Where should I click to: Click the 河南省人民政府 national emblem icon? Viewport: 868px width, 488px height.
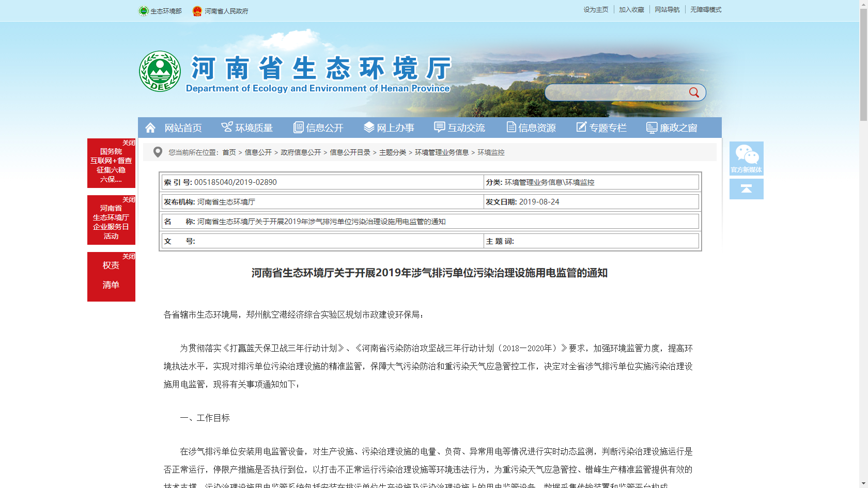(197, 11)
